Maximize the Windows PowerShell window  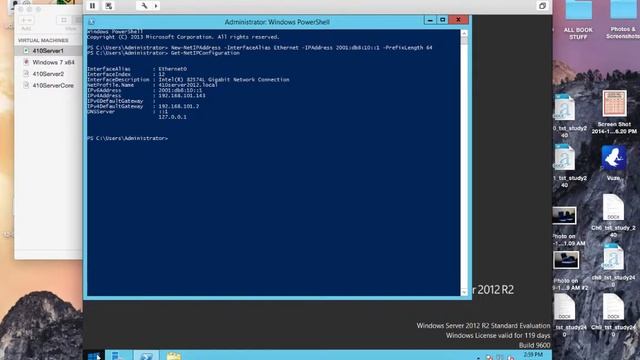442,20
